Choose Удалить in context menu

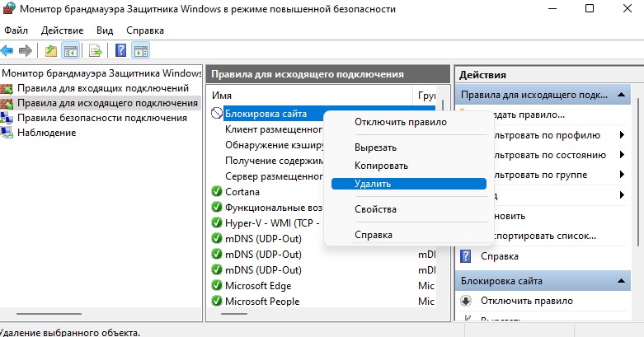[409, 184]
